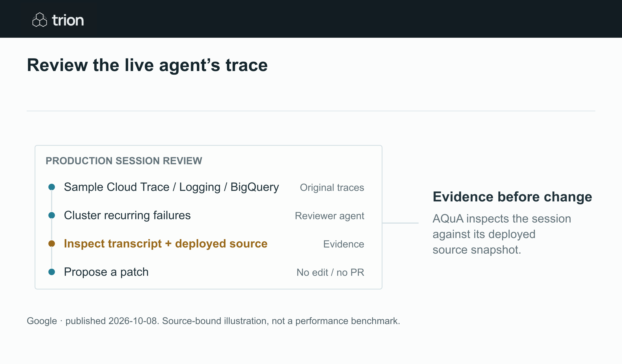
Task: Click the "AQuA inspects the session" description
Action: tap(502, 234)
